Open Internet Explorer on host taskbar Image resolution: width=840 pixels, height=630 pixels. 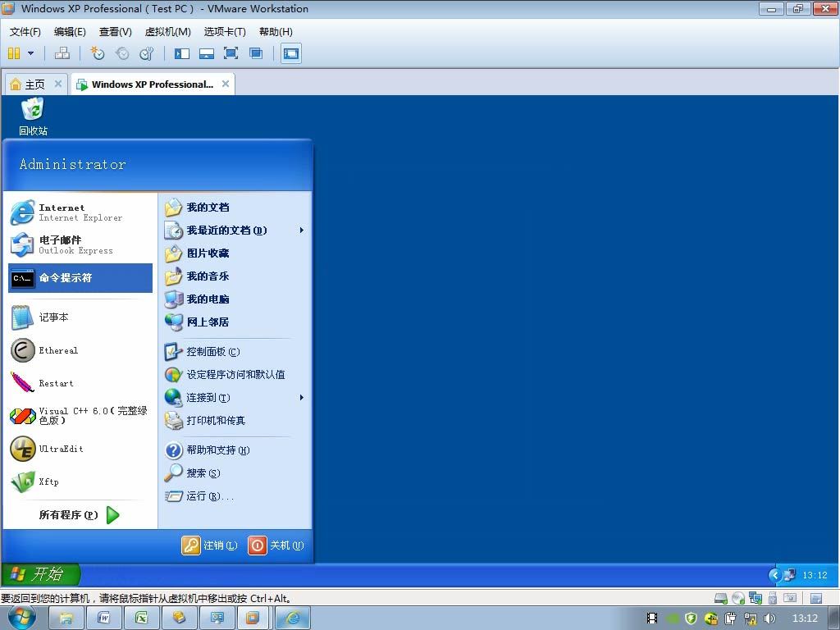pyautogui.click(x=293, y=619)
